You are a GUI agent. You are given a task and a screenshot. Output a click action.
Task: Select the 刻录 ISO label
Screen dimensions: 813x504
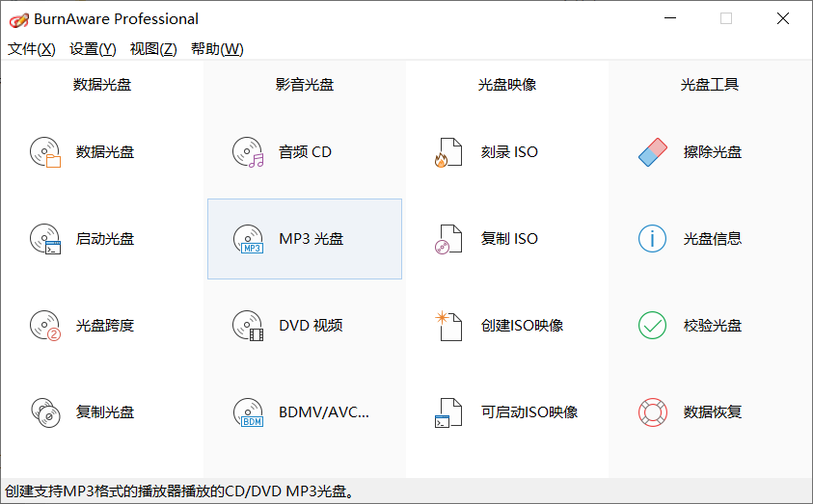coord(509,152)
